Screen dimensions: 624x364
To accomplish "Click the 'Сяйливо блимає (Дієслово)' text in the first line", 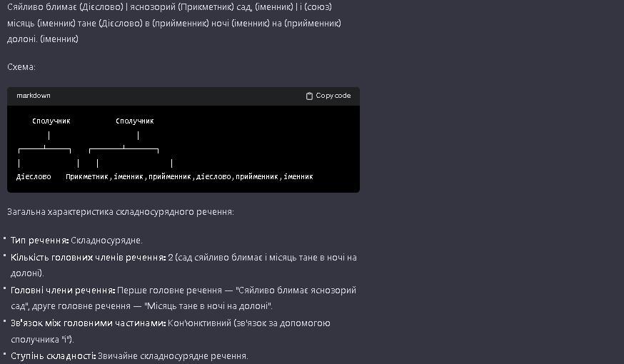I will (x=65, y=7).
